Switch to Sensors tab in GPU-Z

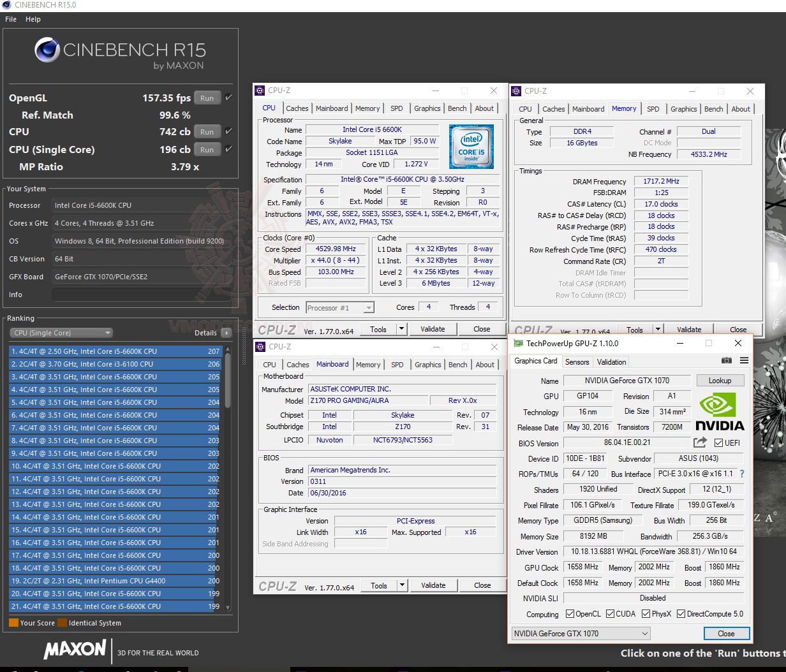pyautogui.click(x=577, y=362)
